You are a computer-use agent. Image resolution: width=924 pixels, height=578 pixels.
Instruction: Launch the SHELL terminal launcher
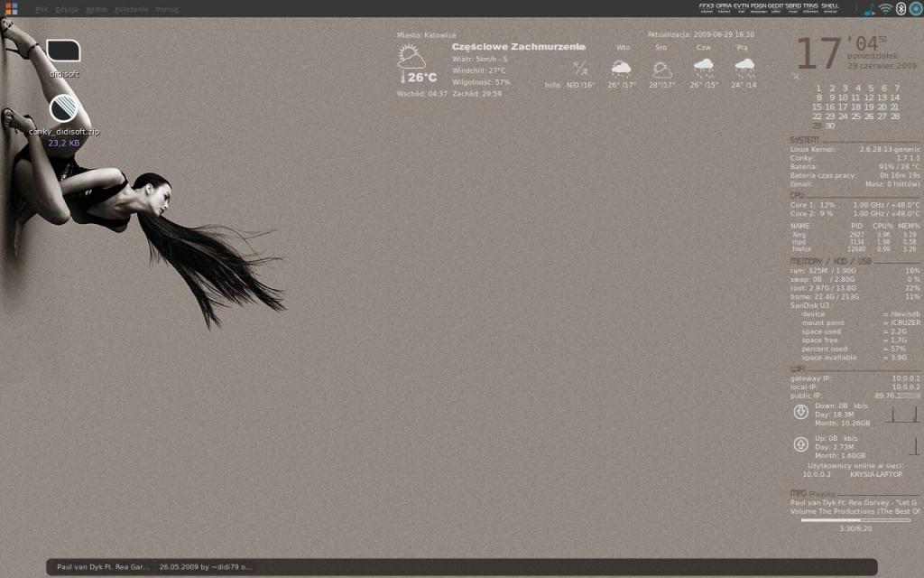830,7
